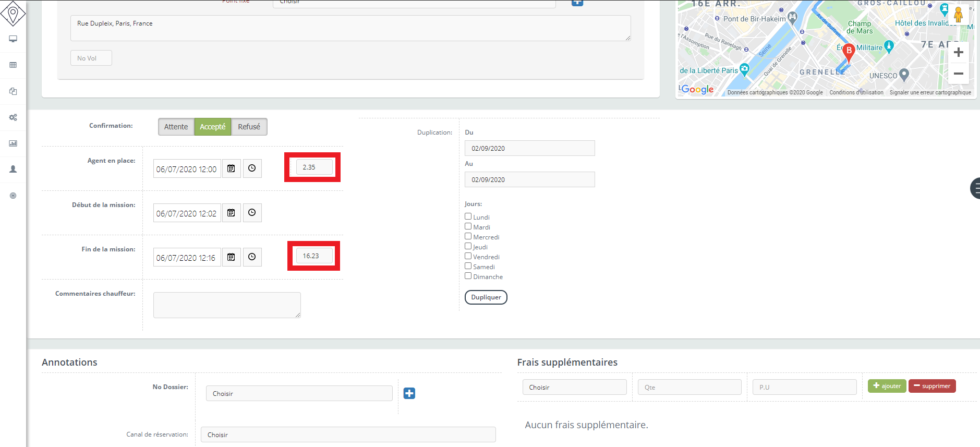
Task: Set confirmation to Attente
Action: click(x=176, y=127)
